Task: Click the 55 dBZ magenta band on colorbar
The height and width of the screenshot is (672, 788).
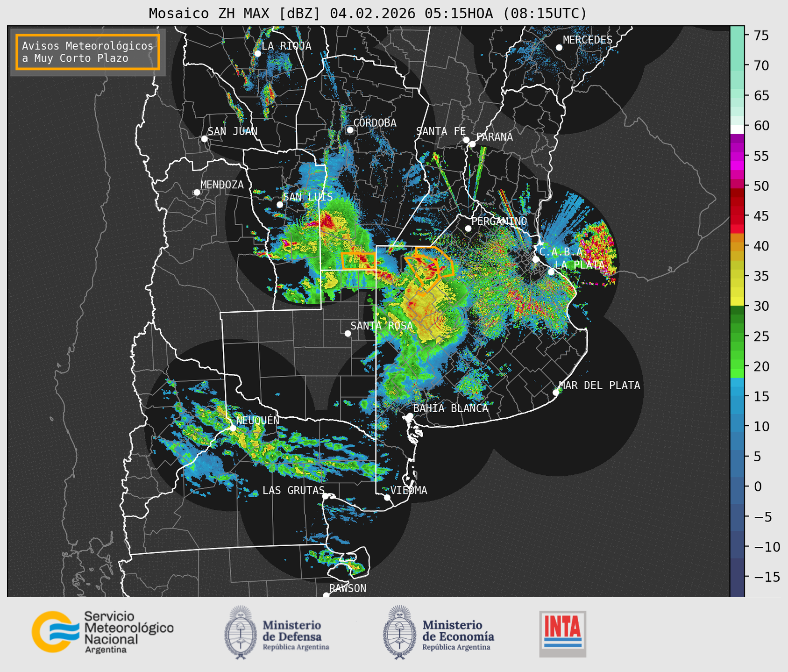Action: [737, 156]
